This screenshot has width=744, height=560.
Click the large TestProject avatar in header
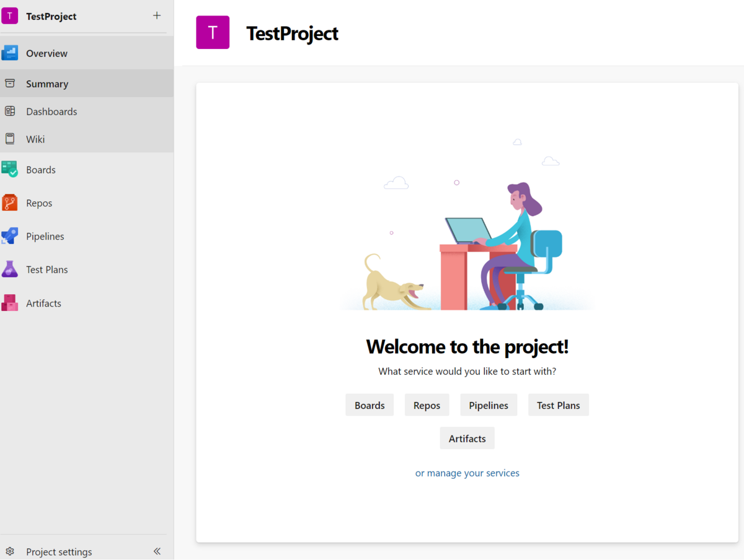(213, 33)
